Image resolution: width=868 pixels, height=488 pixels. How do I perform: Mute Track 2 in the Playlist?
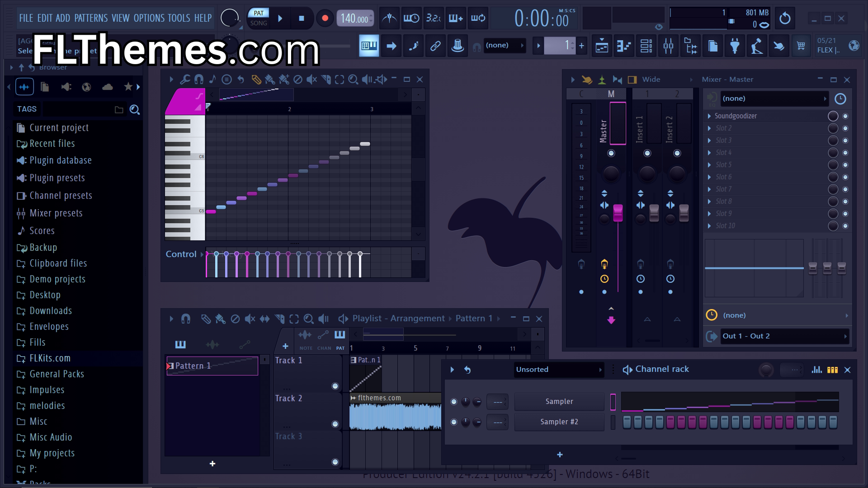335,424
